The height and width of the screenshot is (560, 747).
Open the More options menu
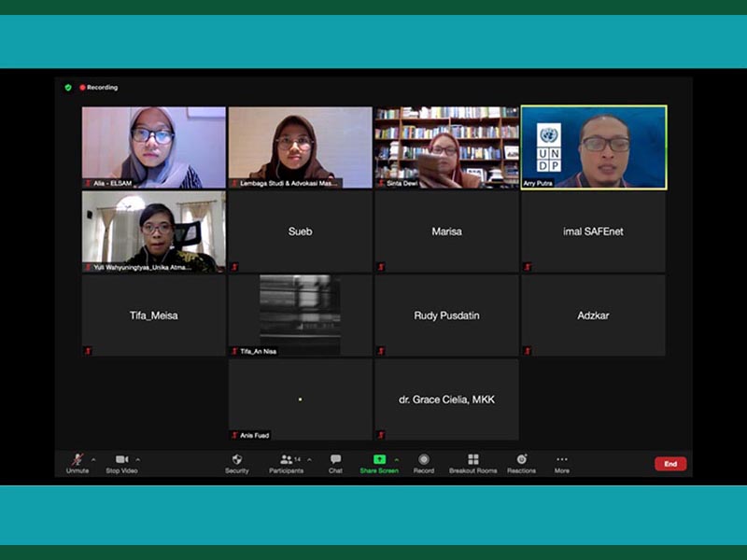pyautogui.click(x=562, y=463)
